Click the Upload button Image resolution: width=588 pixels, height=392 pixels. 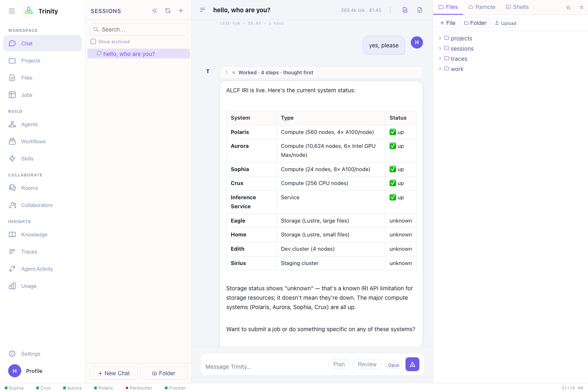tap(506, 23)
